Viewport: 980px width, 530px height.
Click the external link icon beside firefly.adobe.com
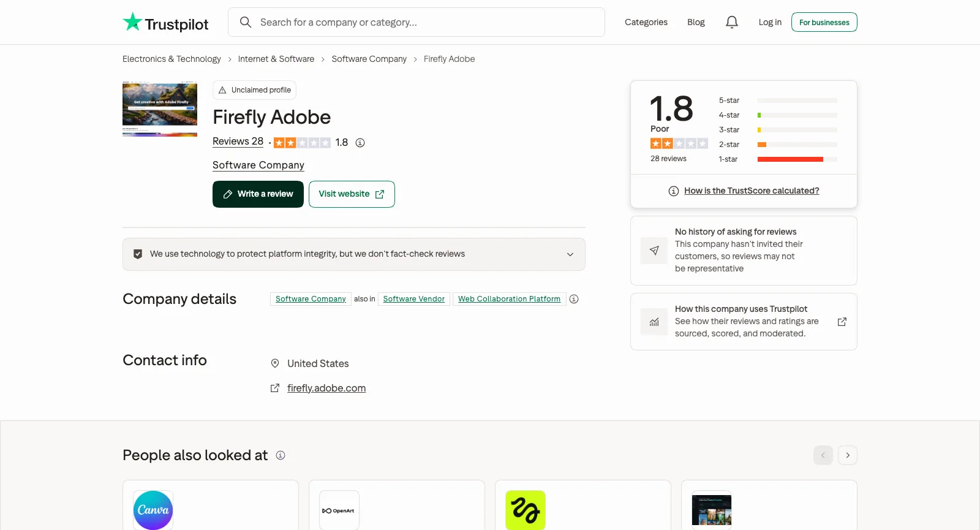(275, 388)
